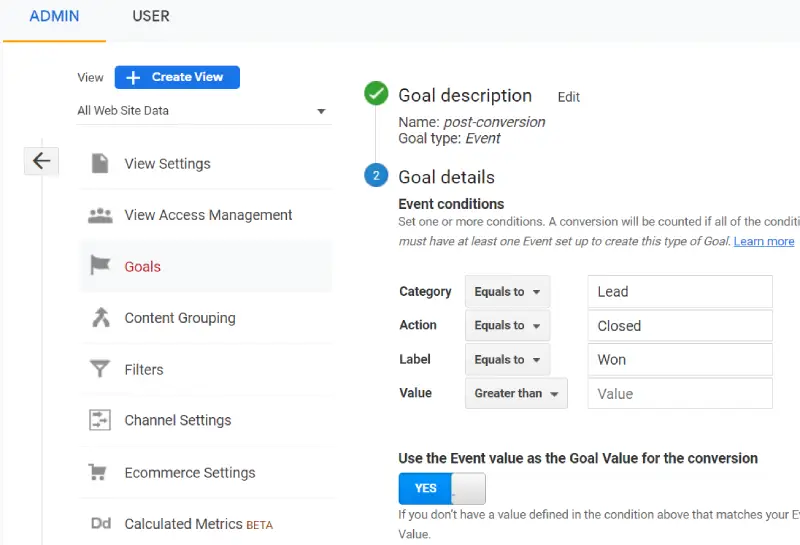Open Calculated Metrics BETA menu item
This screenshot has width=800, height=545.
206,524
